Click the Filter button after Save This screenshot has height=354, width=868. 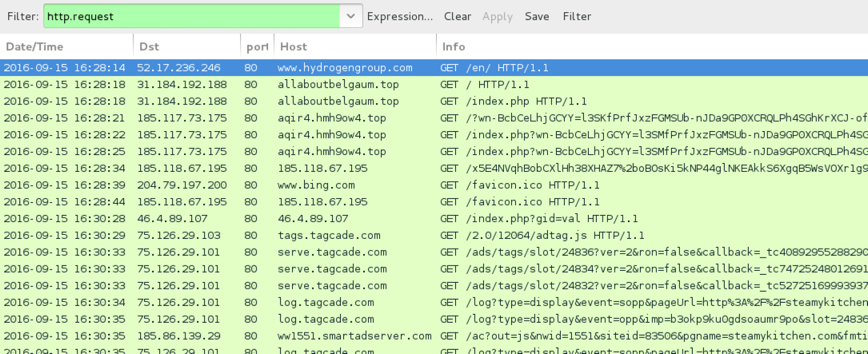tap(577, 16)
